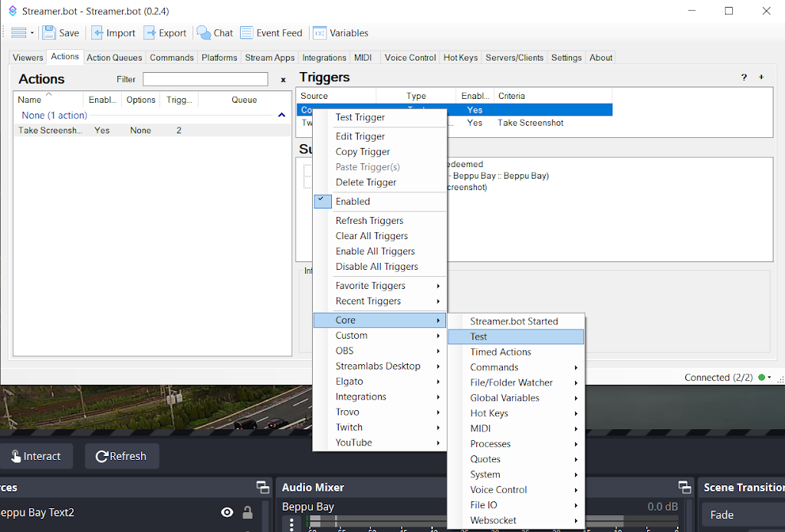Toggle lock icon for Beppu Bay Text2
This screenshot has height=532, width=785.
[x=248, y=512]
